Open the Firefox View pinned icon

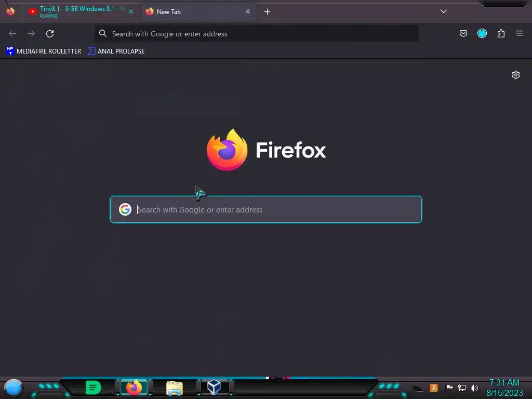pyautogui.click(x=10, y=11)
